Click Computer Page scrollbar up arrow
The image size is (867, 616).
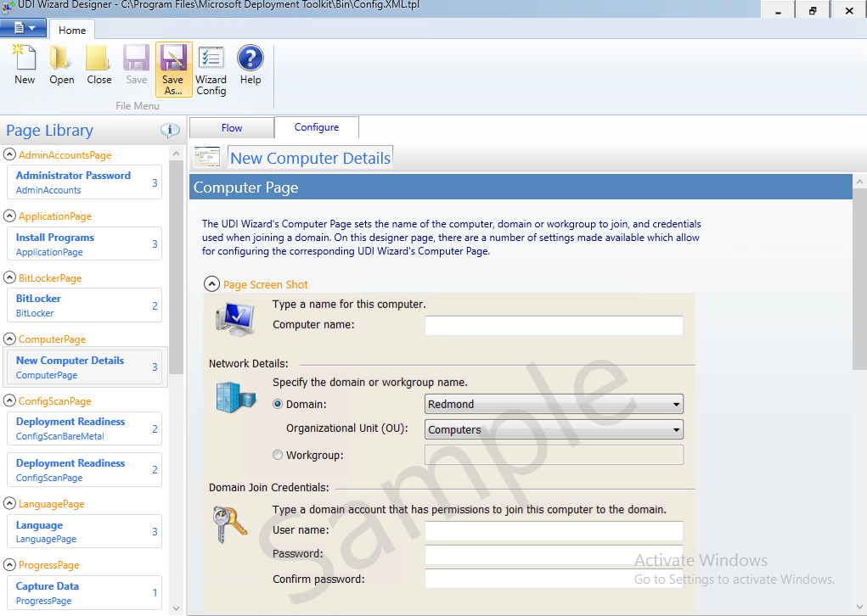tap(859, 182)
